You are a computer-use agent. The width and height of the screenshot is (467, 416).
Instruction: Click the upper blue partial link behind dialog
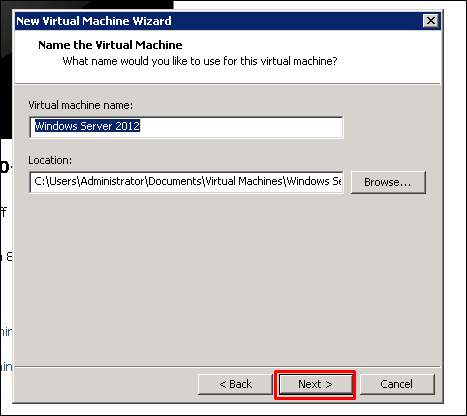6,332
